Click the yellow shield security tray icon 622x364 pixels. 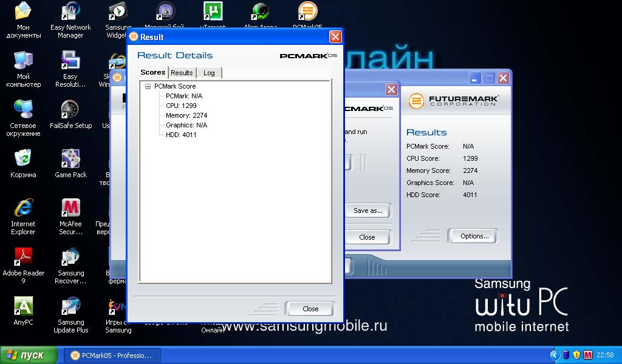577,355
